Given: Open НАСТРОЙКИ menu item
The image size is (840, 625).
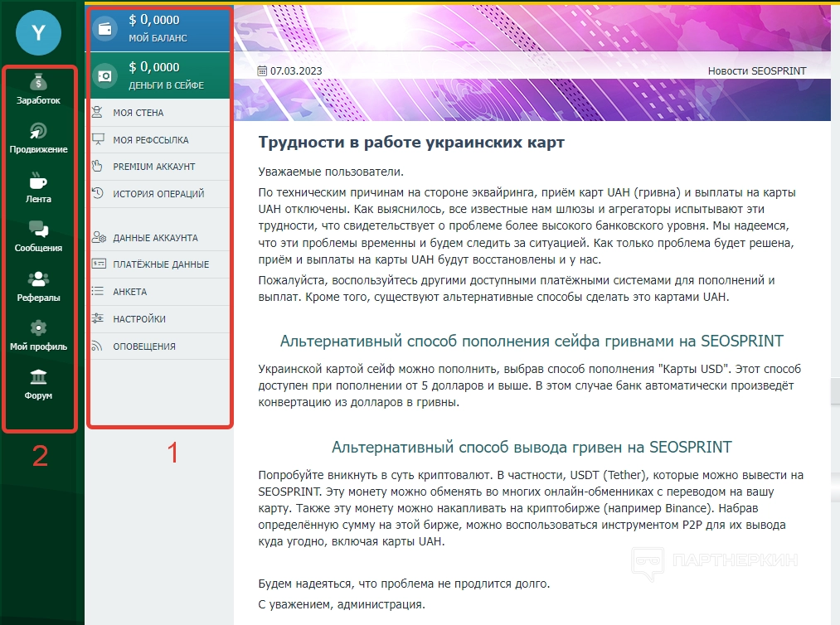Looking at the screenshot, I should (160, 319).
